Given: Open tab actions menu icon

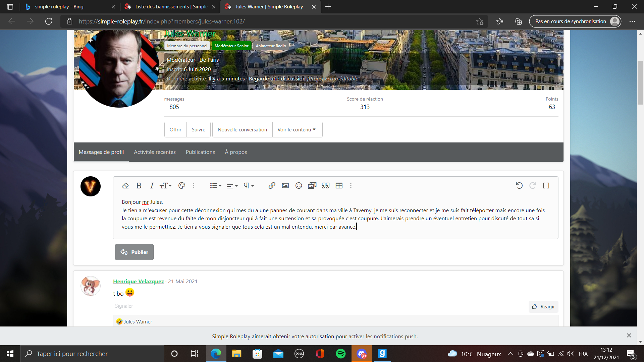Looking at the screenshot, I should (x=10, y=7).
